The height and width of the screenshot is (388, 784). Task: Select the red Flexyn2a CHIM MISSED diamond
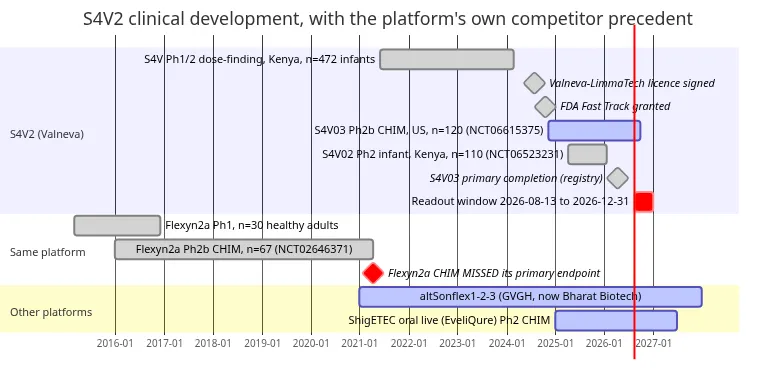click(x=373, y=273)
